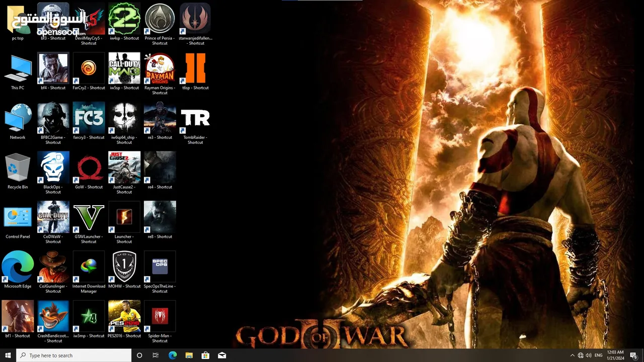Screen dimensions: 644x362
Task: Open File Explorer from the taskbar
Action: coord(189,355)
